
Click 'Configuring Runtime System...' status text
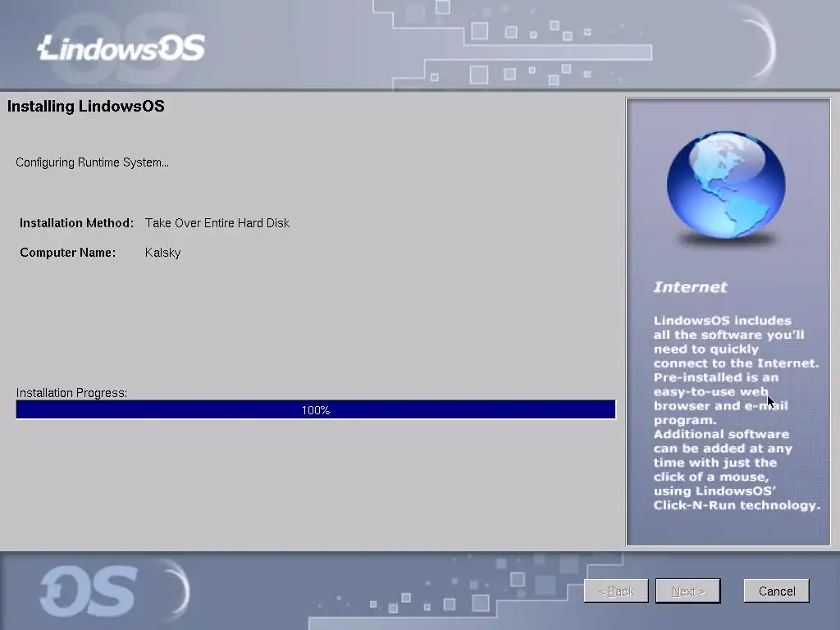point(92,162)
